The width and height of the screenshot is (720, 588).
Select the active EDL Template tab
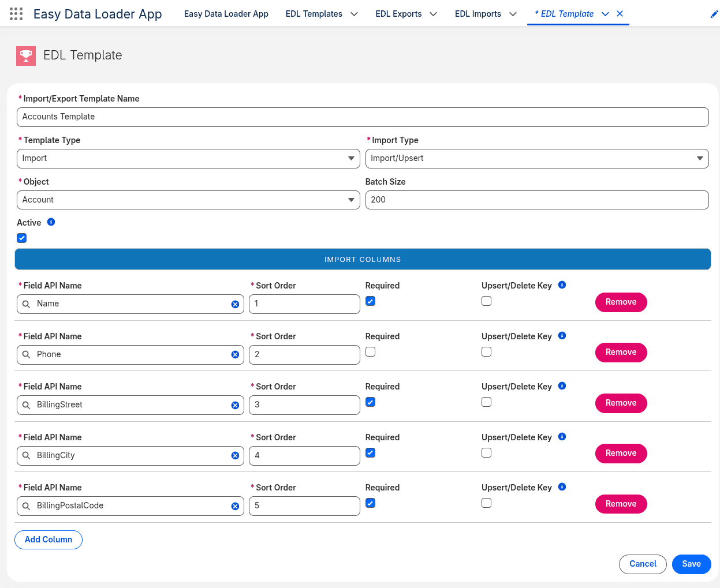tap(564, 14)
